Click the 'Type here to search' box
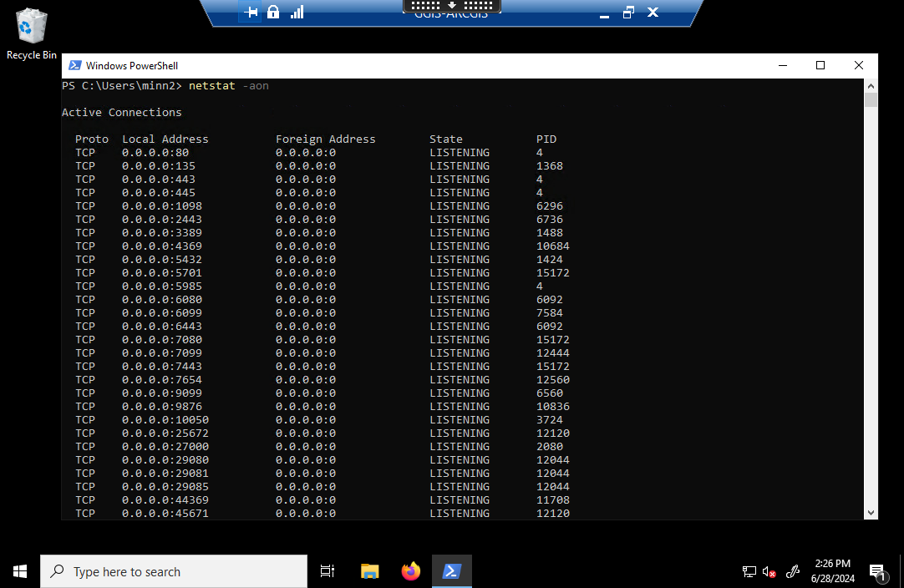This screenshot has width=904, height=588. (174, 571)
